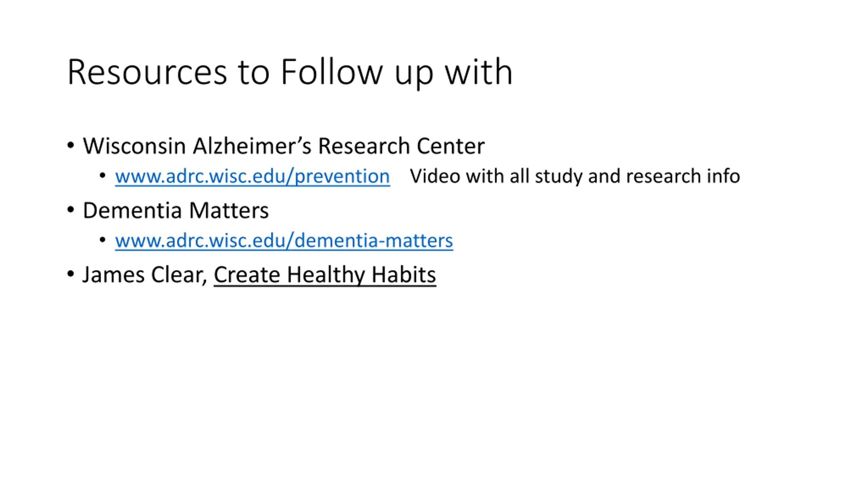868x488 pixels.
Task: Click bullet point before Wisconsin Alzheimer's
Action: click(71, 146)
